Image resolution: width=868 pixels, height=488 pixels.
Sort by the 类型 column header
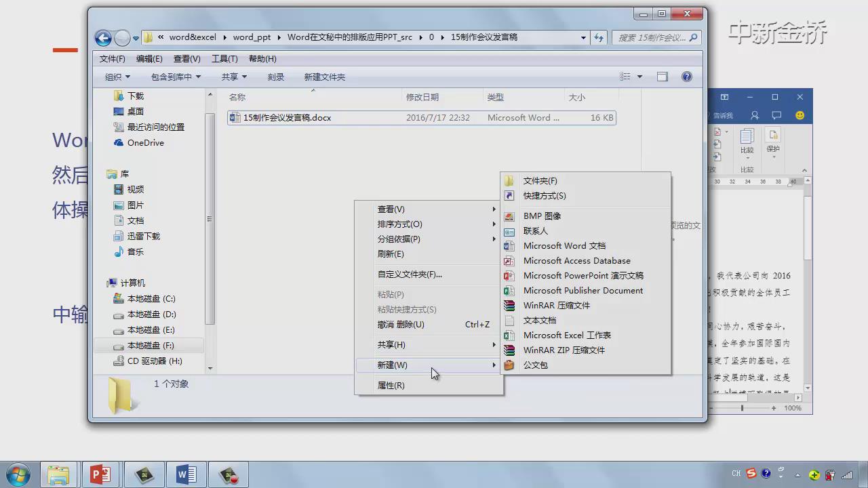coord(523,97)
